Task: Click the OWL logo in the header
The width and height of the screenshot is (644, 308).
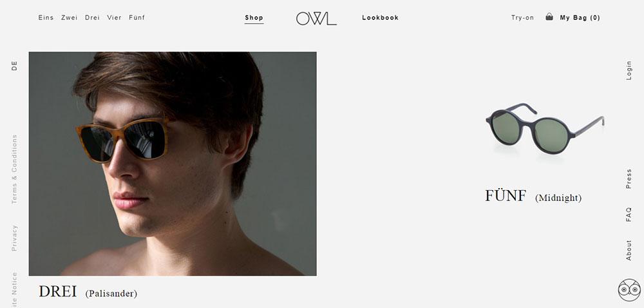Action: (x=316, y=19)
